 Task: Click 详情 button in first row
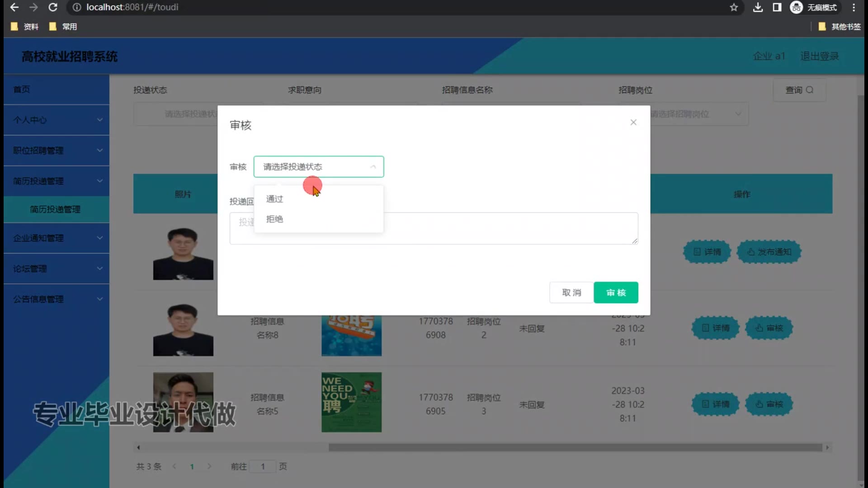(707, 252)
